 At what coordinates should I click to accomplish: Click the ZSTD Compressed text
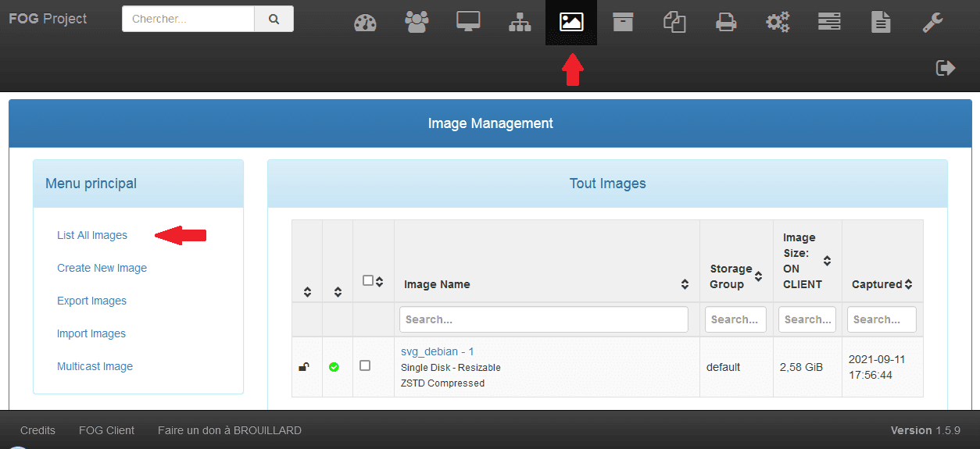442,383
